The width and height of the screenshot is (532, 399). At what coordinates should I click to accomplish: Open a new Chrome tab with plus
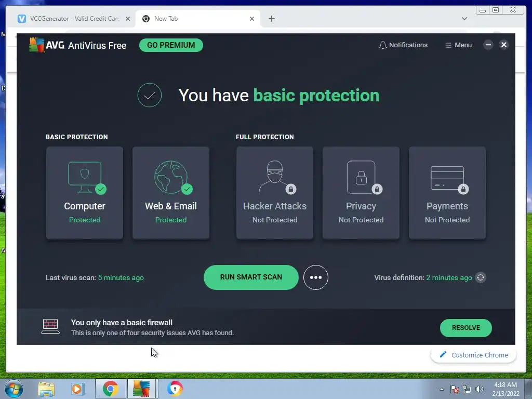271,19
